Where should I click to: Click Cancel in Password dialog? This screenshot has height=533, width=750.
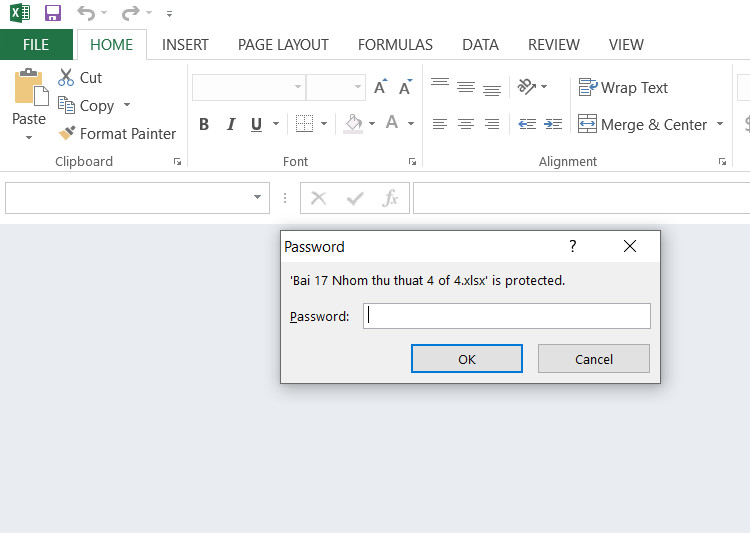point(594,358)
